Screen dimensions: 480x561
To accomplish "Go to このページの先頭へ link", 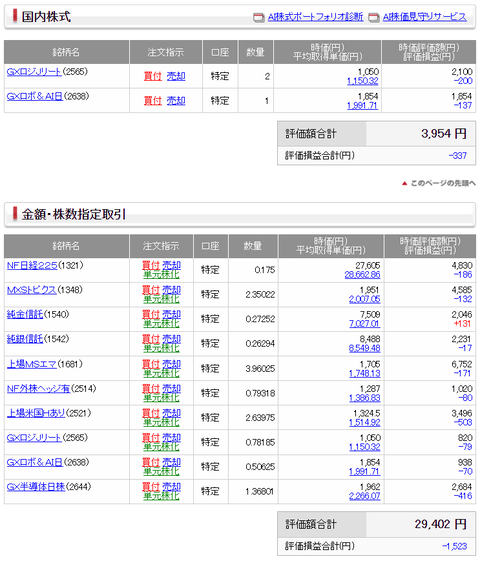I will point(443,183).
